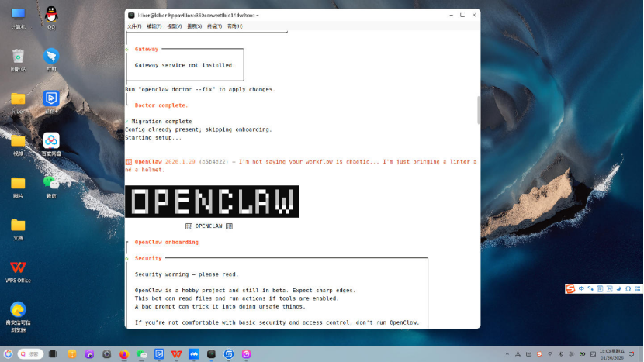Click the terminal icon in window title bar
The width and height of the screenshot is (644, 362).
[131, 16]
